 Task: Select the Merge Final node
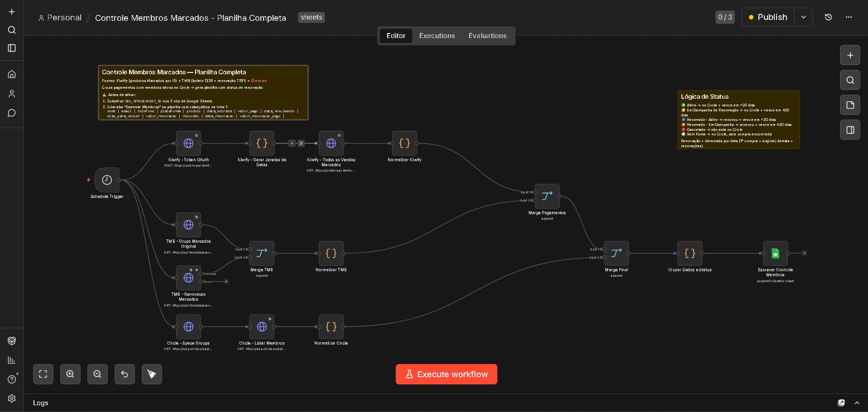point(616,254)
